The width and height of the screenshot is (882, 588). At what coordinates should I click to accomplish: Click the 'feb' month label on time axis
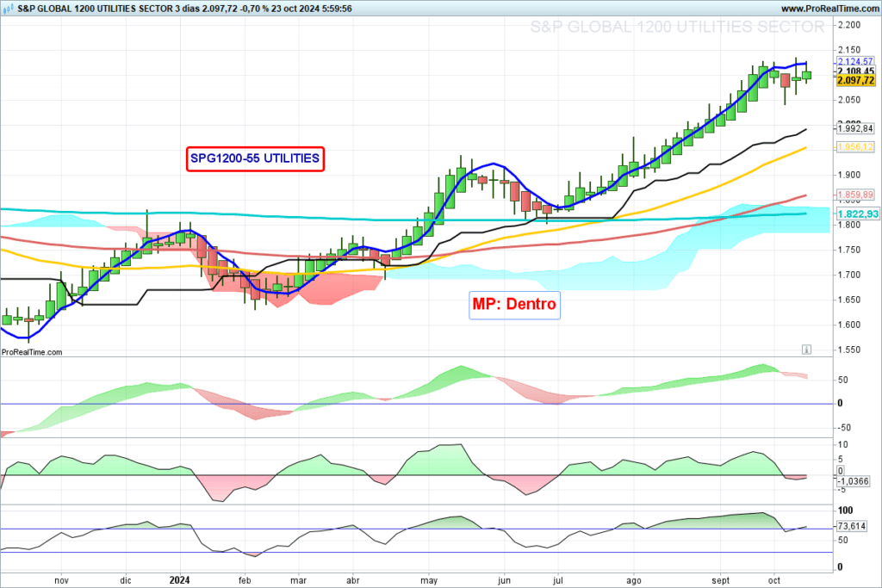pos(245,580)
